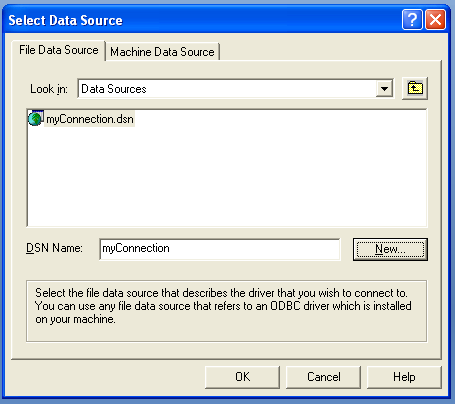This screenshot has width=455, height=404.
Task: Confirm with the OK button
Action: pyautogui.click(x=242, y=377)
